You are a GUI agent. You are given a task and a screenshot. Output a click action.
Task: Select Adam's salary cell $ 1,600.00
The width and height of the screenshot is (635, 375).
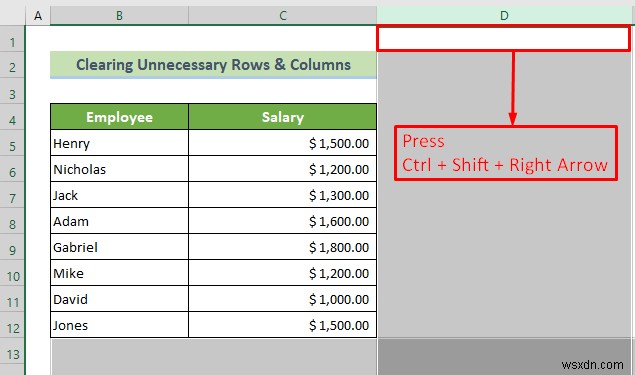(x=283, y=221)
